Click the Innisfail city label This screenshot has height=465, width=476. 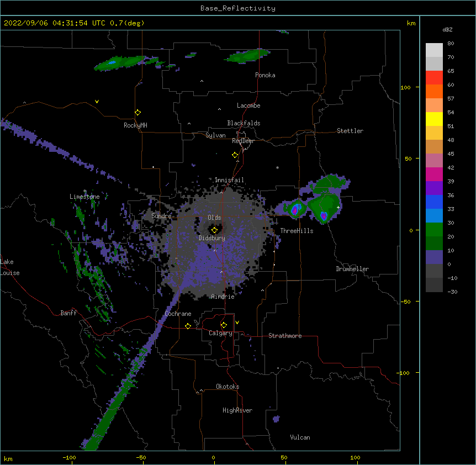[229, 180]
